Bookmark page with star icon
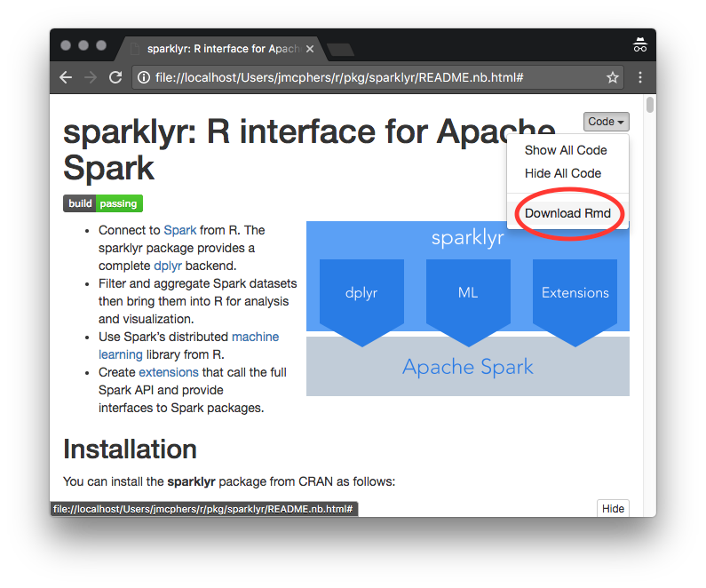This screenshot has height=588, width=706. click(612, 78)
